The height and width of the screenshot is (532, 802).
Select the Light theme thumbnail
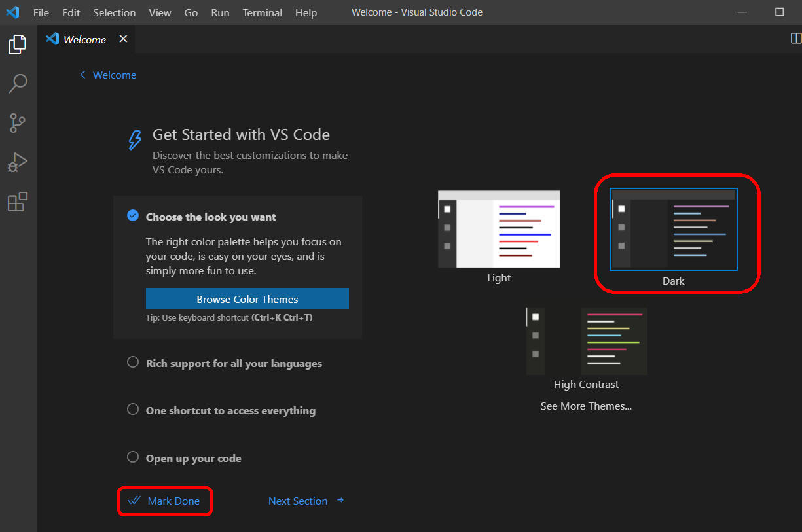(499, 229)
